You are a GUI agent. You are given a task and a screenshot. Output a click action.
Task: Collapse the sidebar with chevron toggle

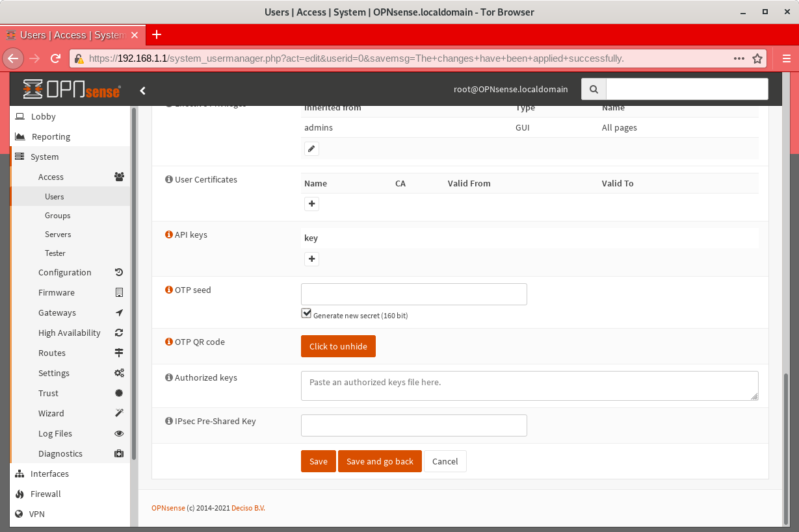click(x=143, y=90)
